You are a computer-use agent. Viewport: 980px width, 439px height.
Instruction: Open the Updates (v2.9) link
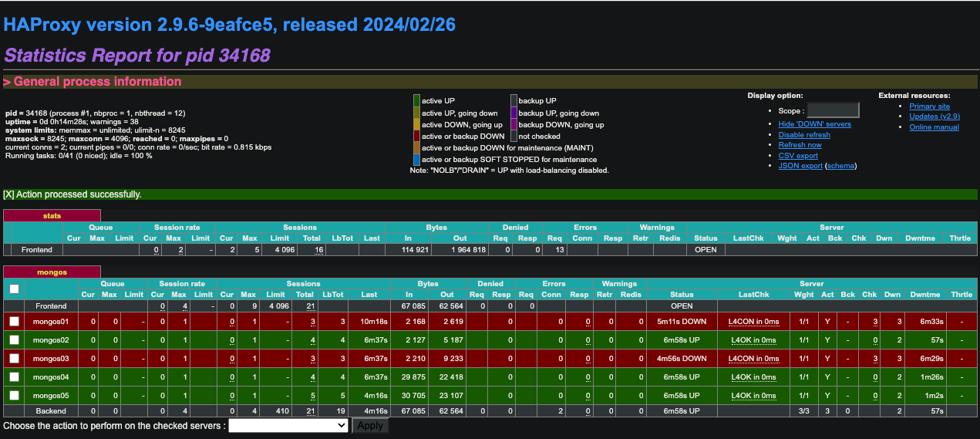[935, 117]
